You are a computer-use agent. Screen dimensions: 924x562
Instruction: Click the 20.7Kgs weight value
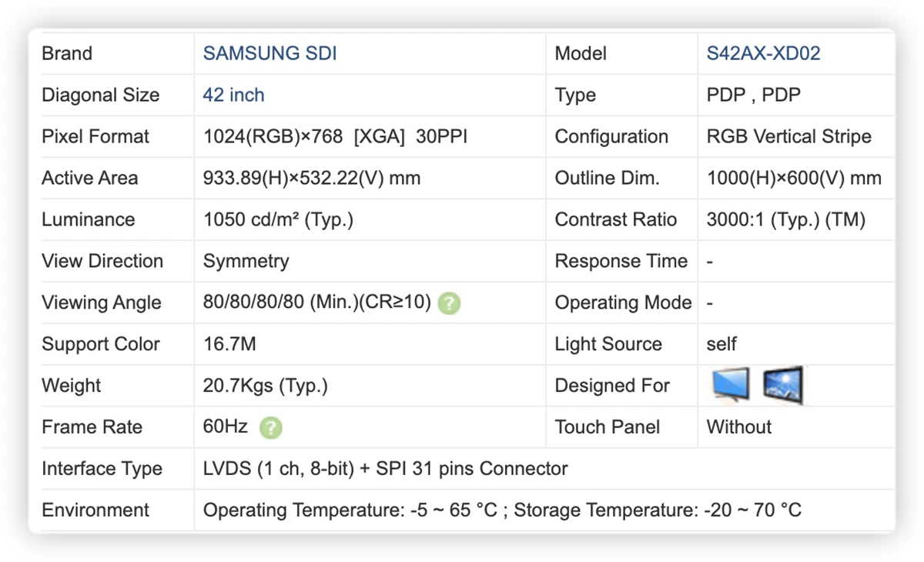click(x=266, y=386)
